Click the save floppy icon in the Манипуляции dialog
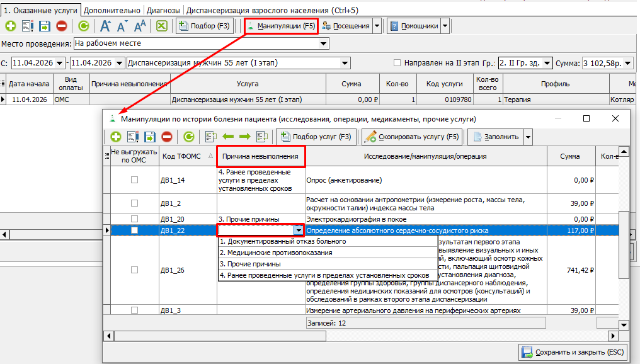Viewport: 640px width, 364px height. click(150, 137)
